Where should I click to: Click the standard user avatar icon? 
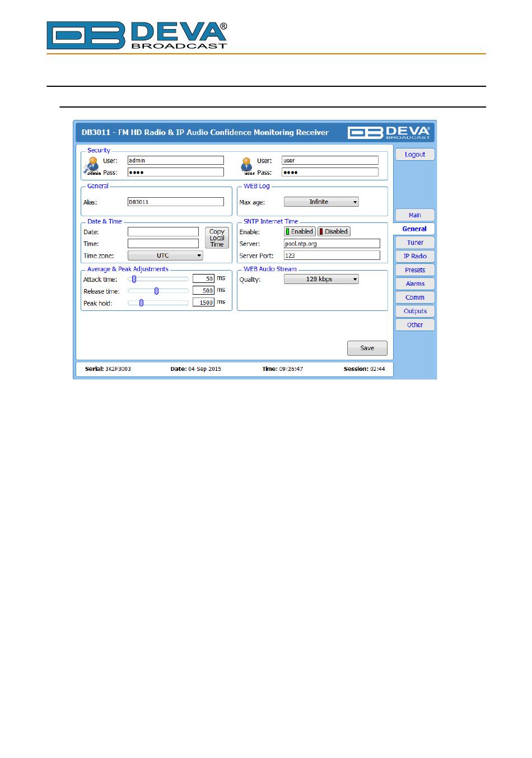coord(247,165)
